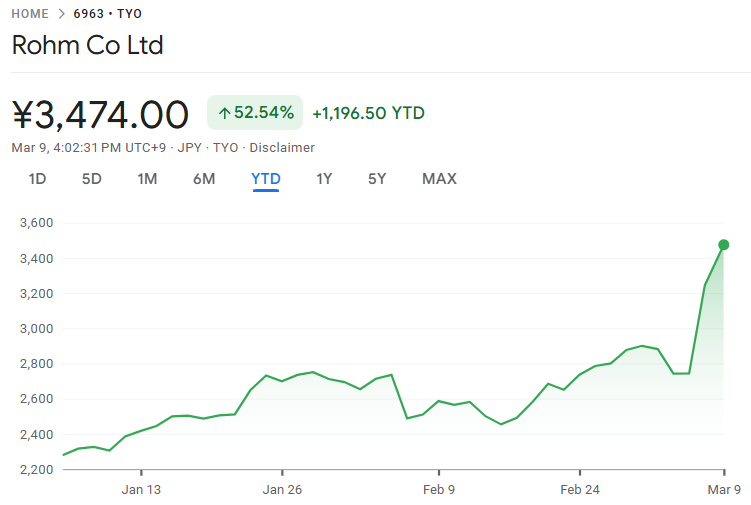Screen dimensions: 751x505
Task: Click the 3,400 y-axis label
Action: (36, 259)
